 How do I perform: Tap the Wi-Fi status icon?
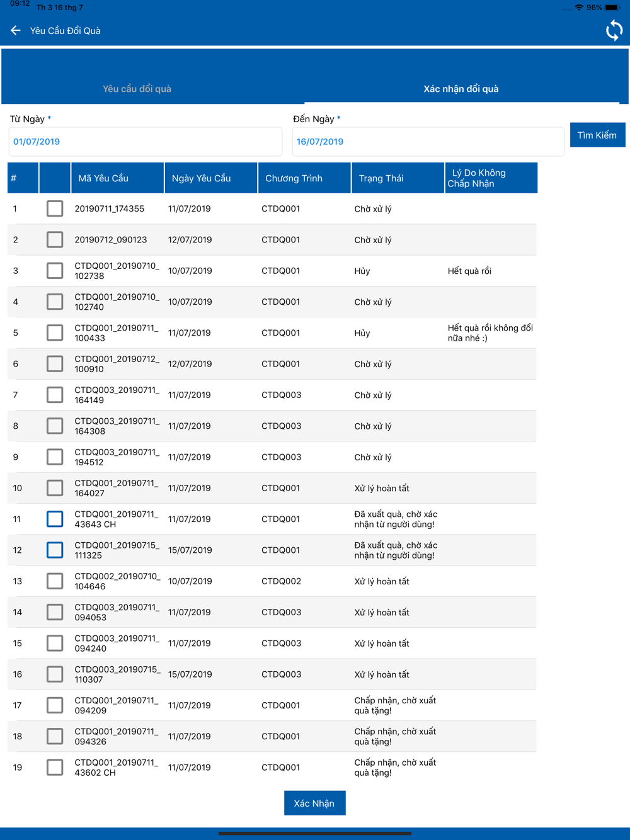click(x=579, y=8)
